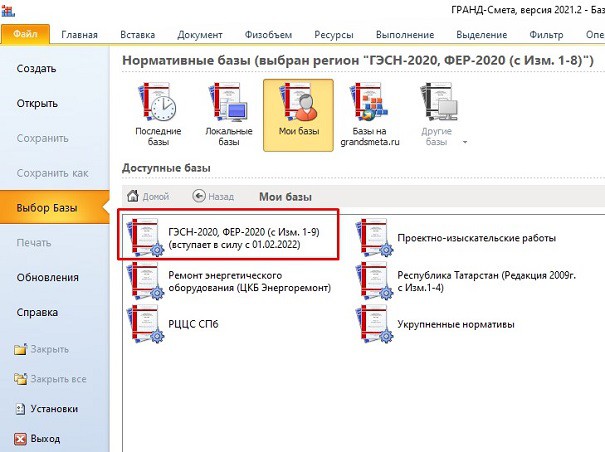Select text ГЭСН-2020, ФЕР-2020 (с Изм. 1-9)
Viewport: 605px width, 452px height.
click(x=244, y=232)
